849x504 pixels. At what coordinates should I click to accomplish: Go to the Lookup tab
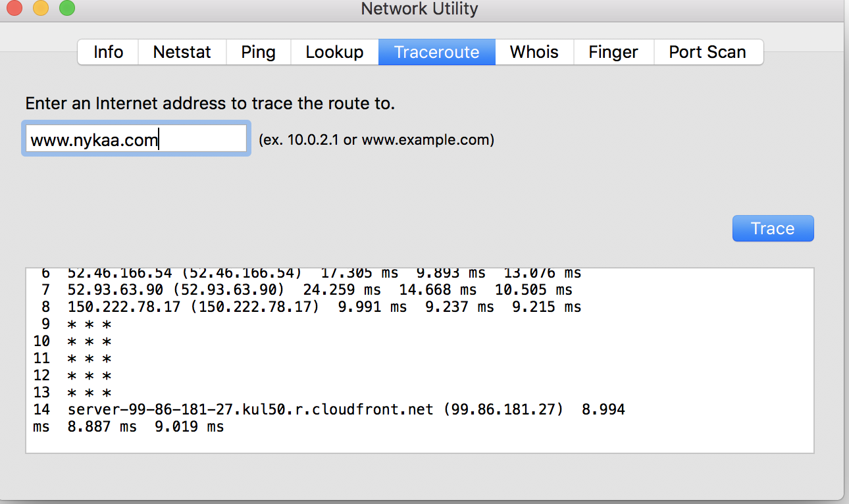[334, 52]
